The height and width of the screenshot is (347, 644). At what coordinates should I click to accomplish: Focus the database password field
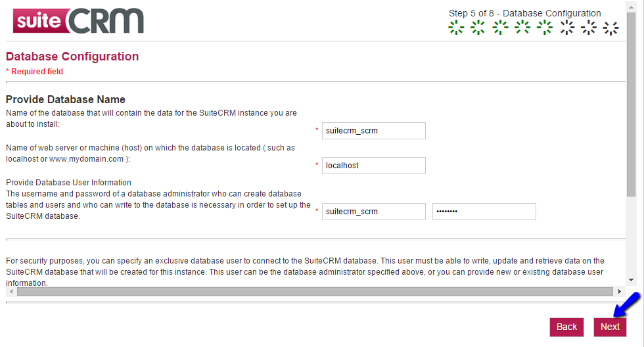[484, 212]
